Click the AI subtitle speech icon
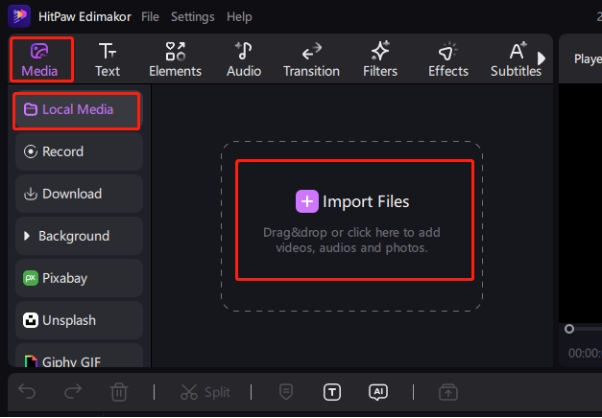The width and height of the screenshot is (602, 418). tap(378, 392)
